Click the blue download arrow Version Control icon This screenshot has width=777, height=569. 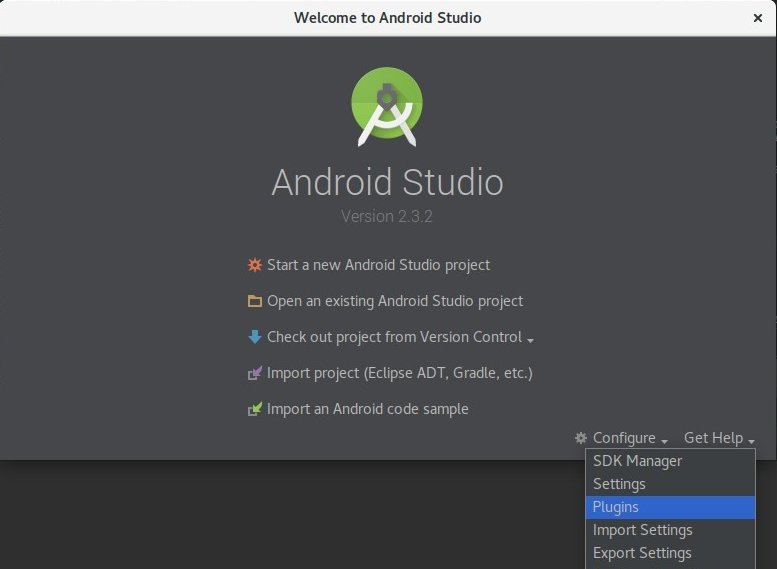tap(255, 337)
